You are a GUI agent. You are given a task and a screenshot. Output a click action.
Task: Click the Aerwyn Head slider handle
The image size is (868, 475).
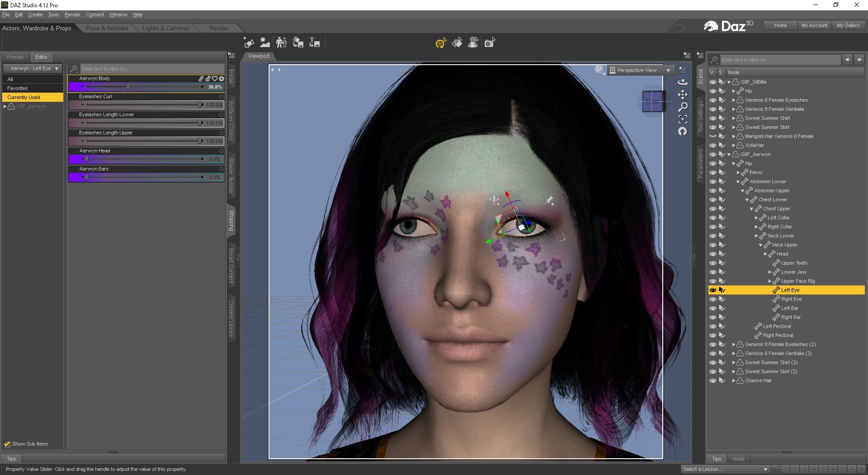click(x=86, y=159)
